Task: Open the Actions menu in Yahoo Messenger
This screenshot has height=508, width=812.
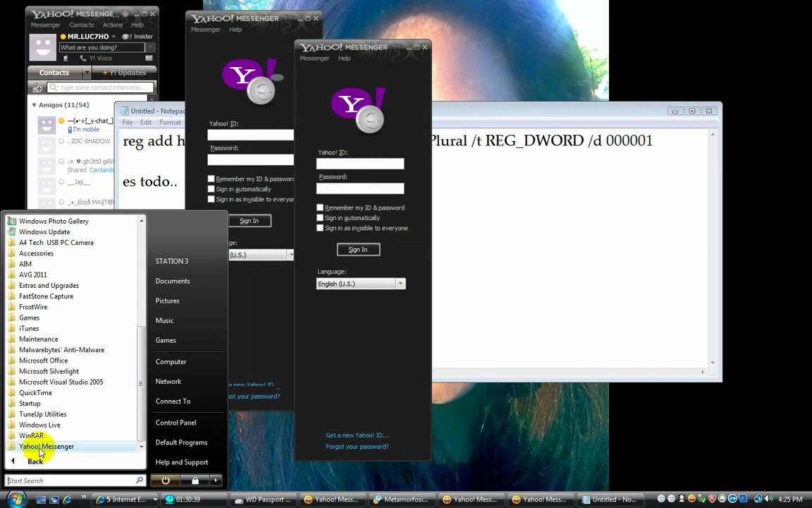Action: tap(112, 25)
